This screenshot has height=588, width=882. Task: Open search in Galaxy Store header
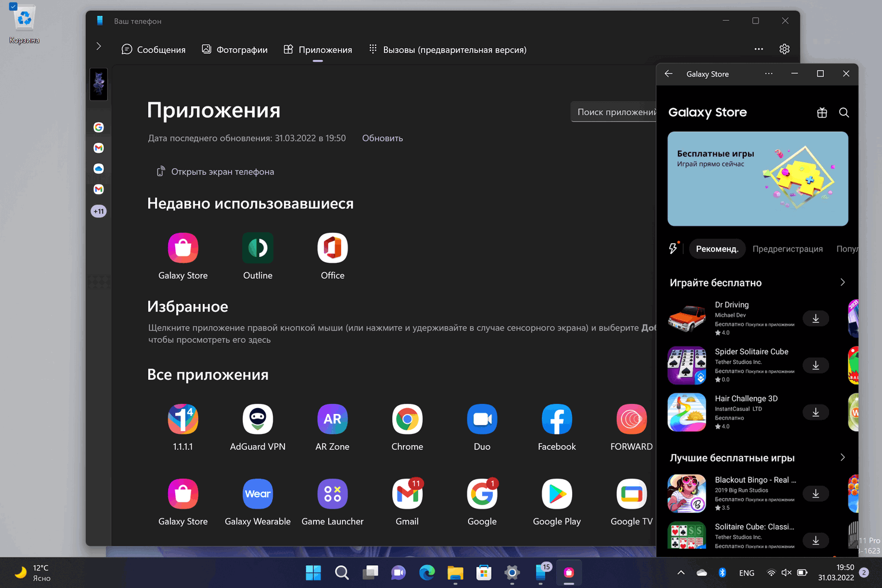click(x=844, y=112)
